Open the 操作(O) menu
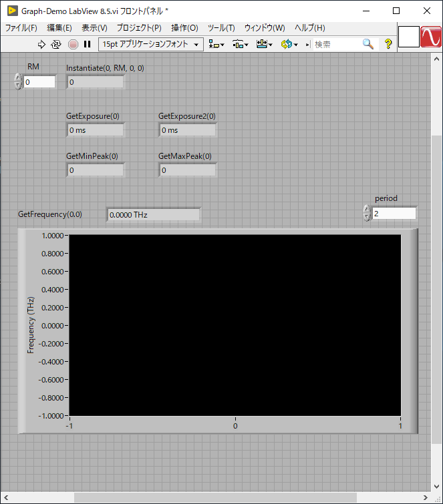This screenshot has height=504, width=443. 184,28
